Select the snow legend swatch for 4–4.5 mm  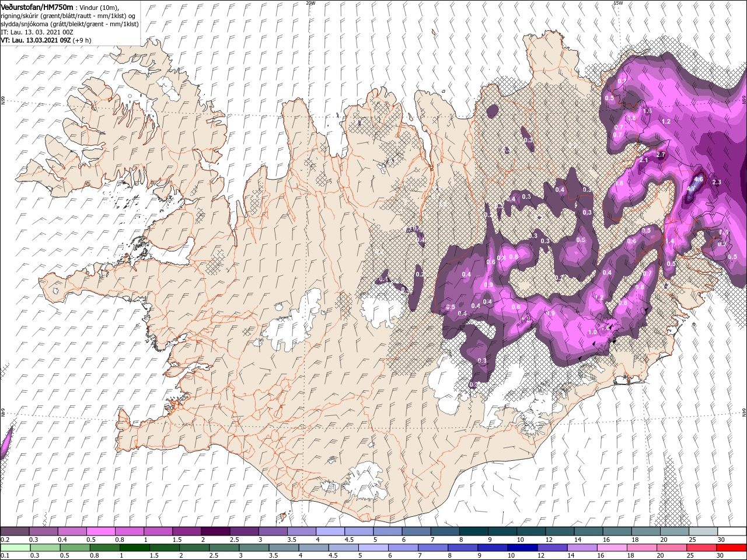[x=330, y=531]
